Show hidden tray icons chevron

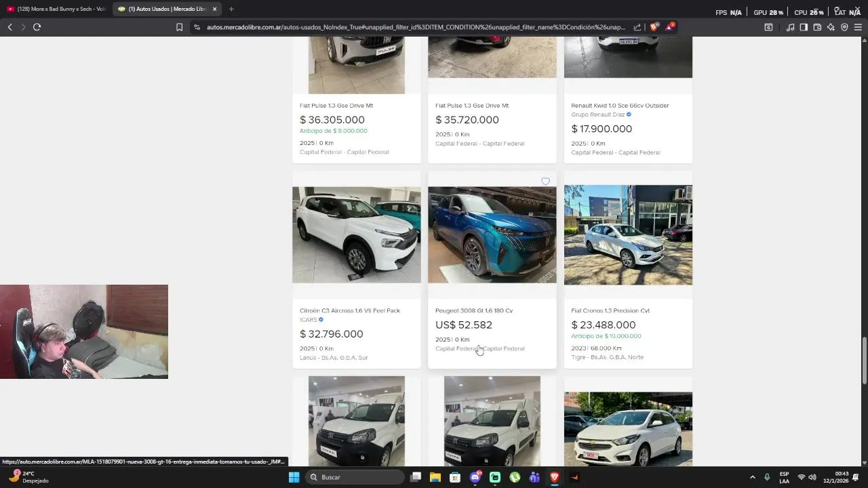[x=752, y=477]
